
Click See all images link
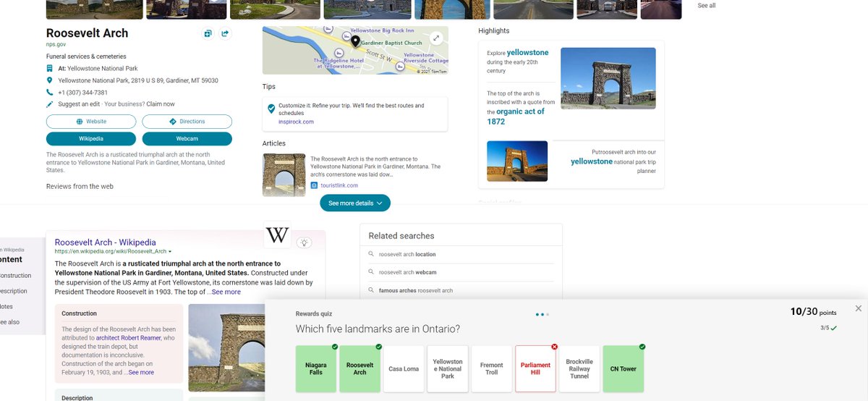click(x=707, y=6)
